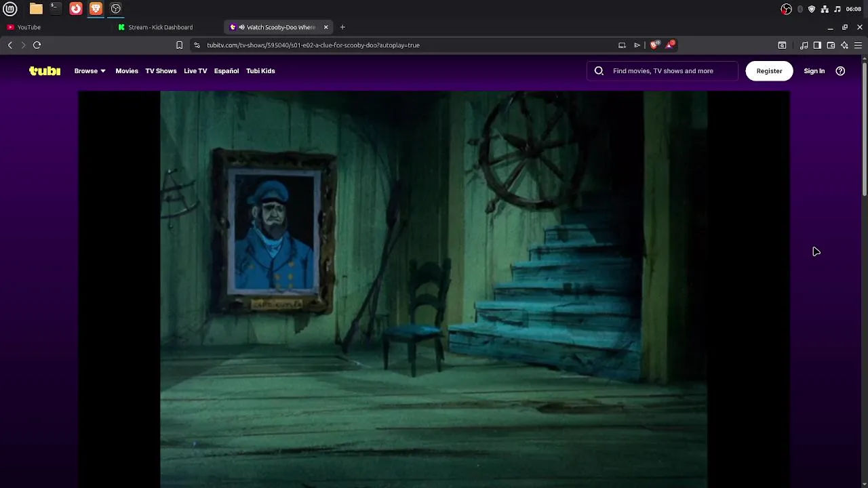This screenshot has height=488, width=868.
Task: Open the Leo AI sparkle icon
Action: (x=844, y=45)
